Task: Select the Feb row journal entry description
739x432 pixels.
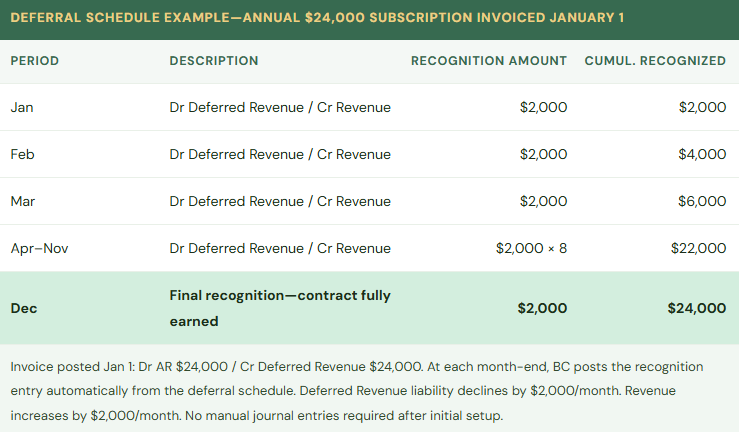Action: [280, 154]
